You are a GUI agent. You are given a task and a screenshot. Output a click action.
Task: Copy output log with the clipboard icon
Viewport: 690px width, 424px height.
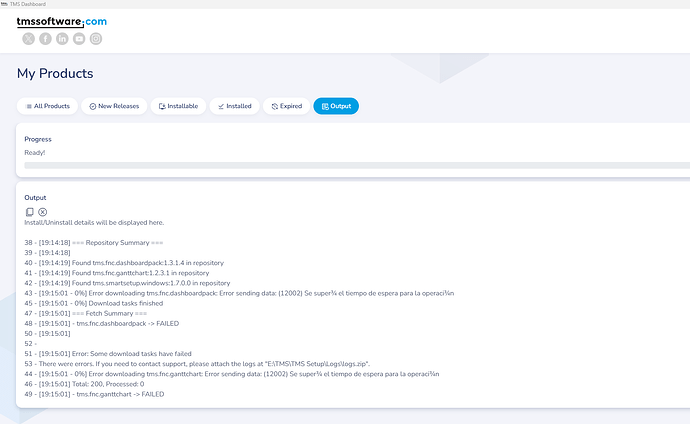coord(29,212)
